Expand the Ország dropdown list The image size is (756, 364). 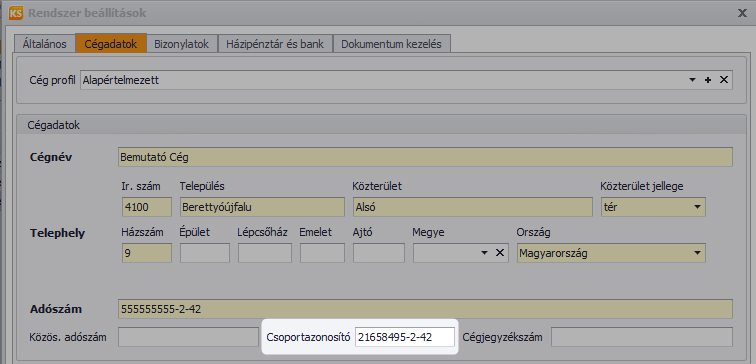tap(697, 253)
